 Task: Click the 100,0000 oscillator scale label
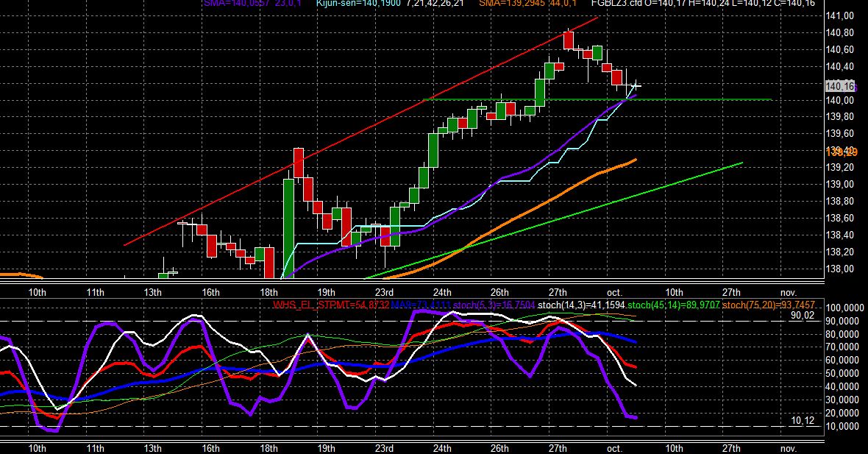(x=844, y=308)
